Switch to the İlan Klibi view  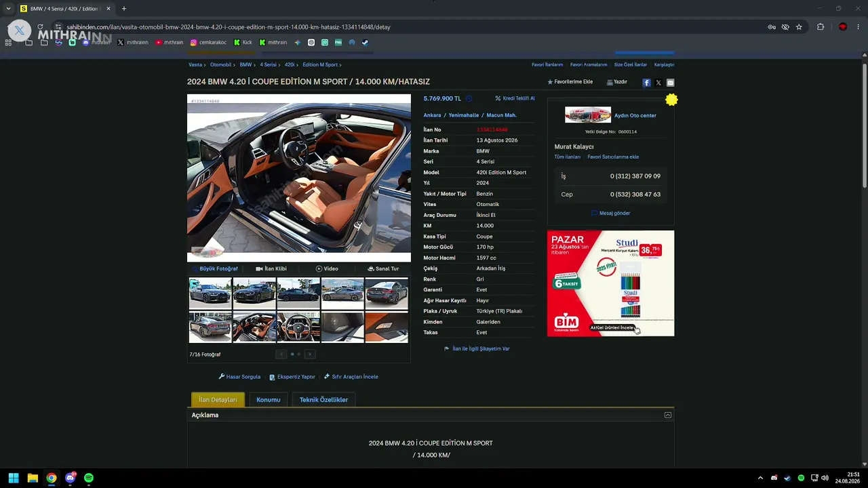(x=271, y=268)
